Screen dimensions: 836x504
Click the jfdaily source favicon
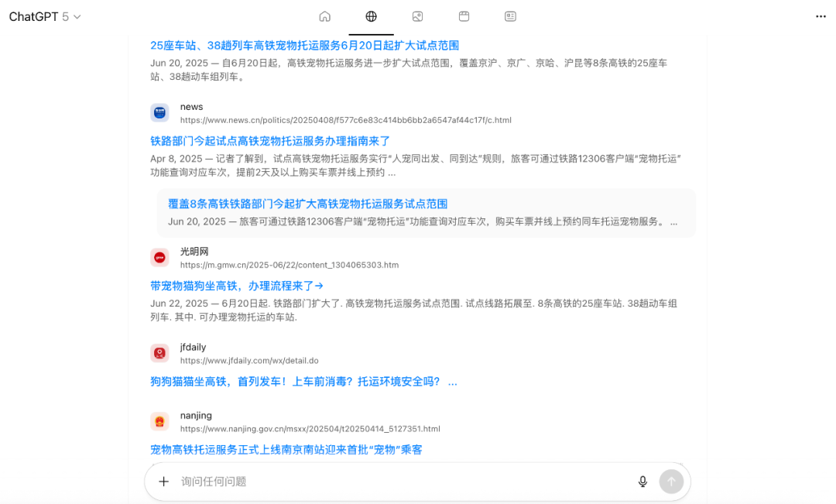pos(159,352)
